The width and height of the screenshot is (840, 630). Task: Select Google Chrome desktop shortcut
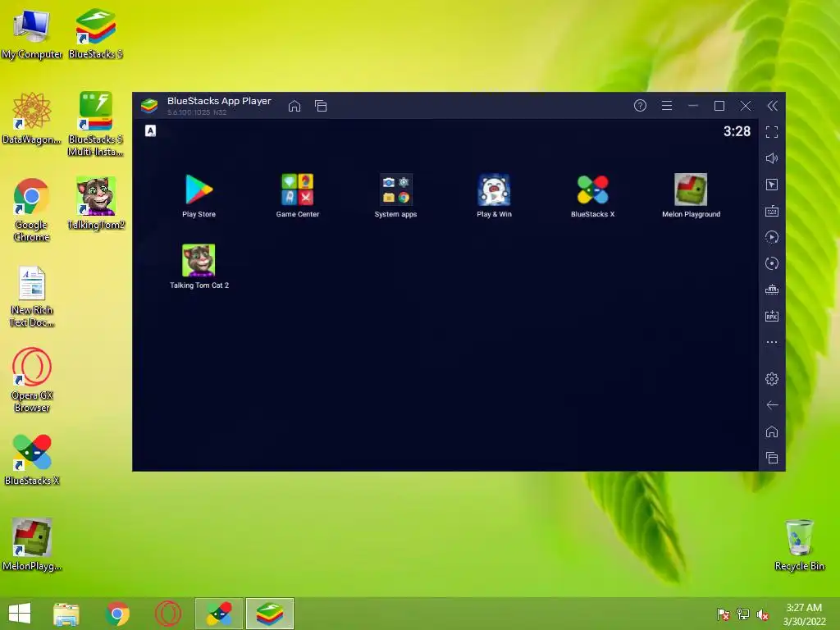click(x=32, y=209)
